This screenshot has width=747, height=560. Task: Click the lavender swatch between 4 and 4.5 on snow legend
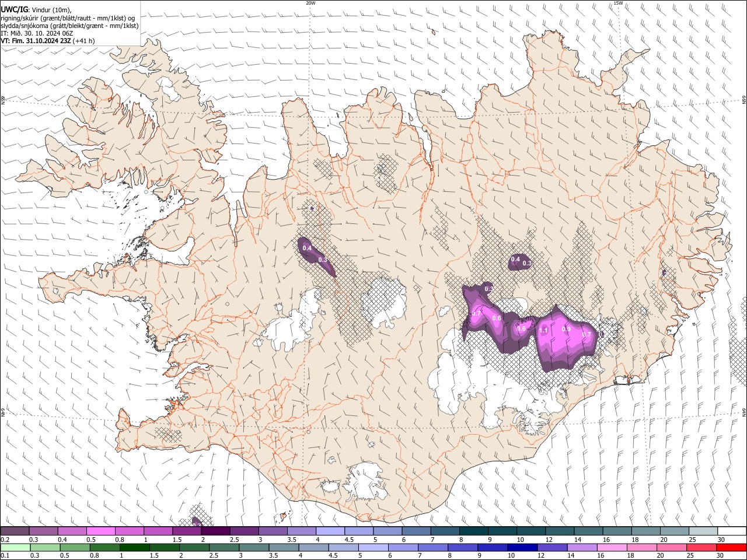pos(330,531)
